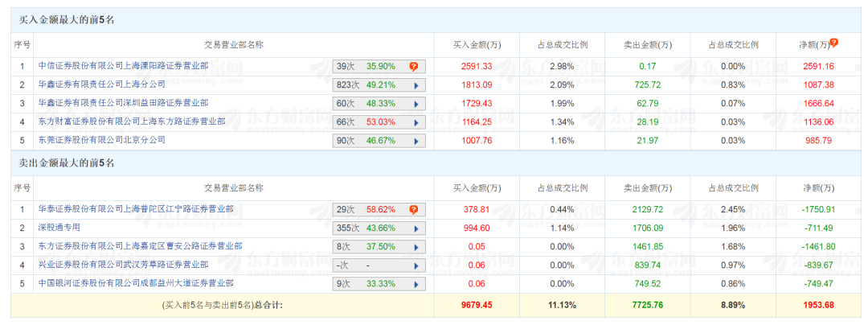Click 买入金额(万) header in top table
Image resolution: width=868 pixels, height=325 pixels.
[x=477, y=45]
